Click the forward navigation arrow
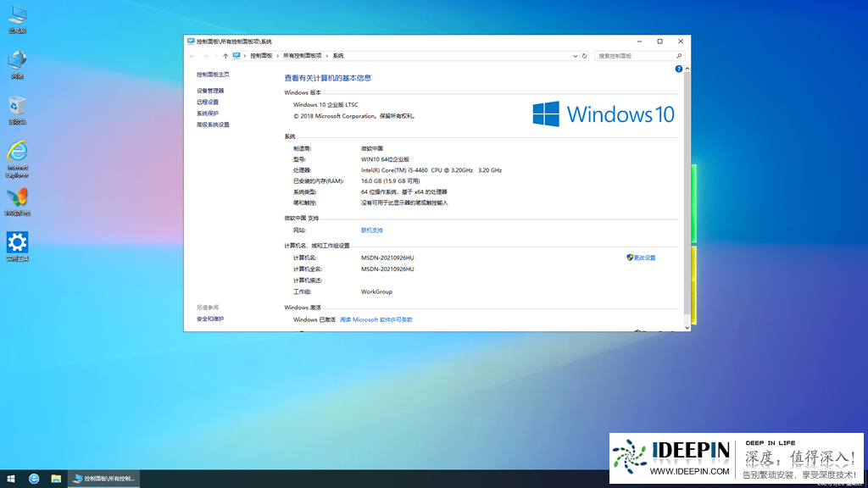Image resolution: width=868 pixels, height=488 pixels. click(205, 56)
